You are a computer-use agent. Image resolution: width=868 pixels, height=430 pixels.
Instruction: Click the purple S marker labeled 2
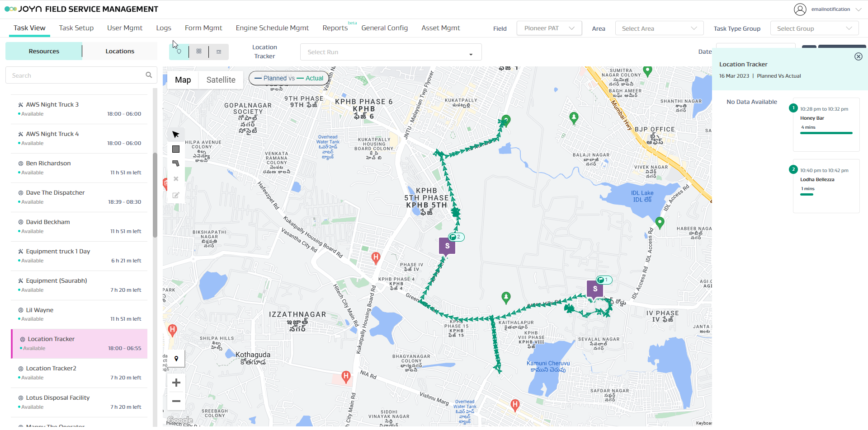click(x=447, y=246)
